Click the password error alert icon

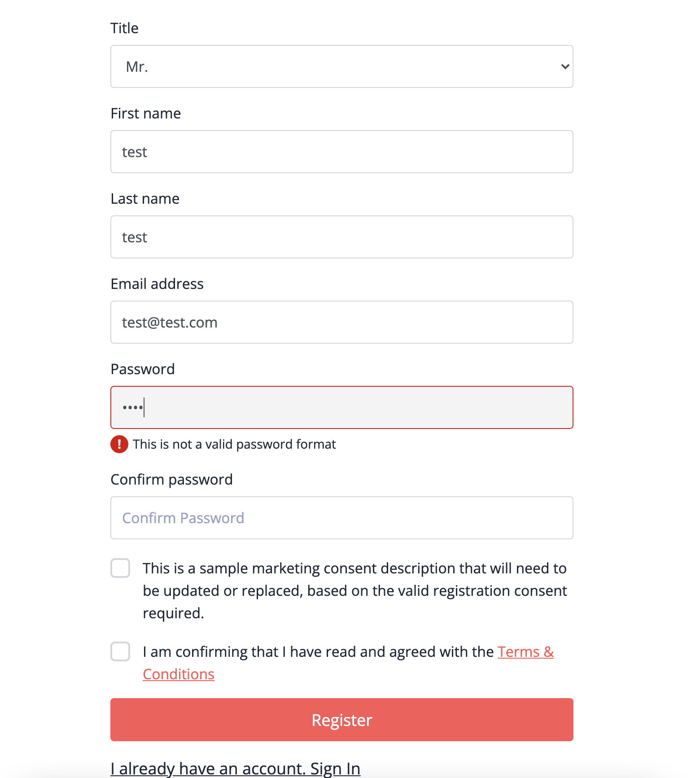(x=119, y=444)
